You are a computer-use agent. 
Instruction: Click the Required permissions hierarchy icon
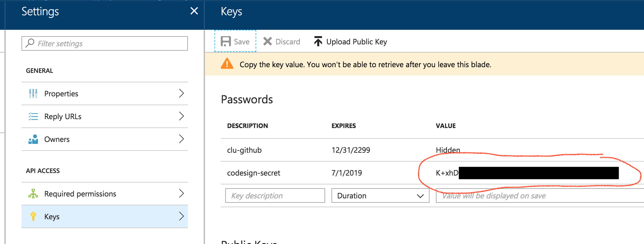click(33, 194)
